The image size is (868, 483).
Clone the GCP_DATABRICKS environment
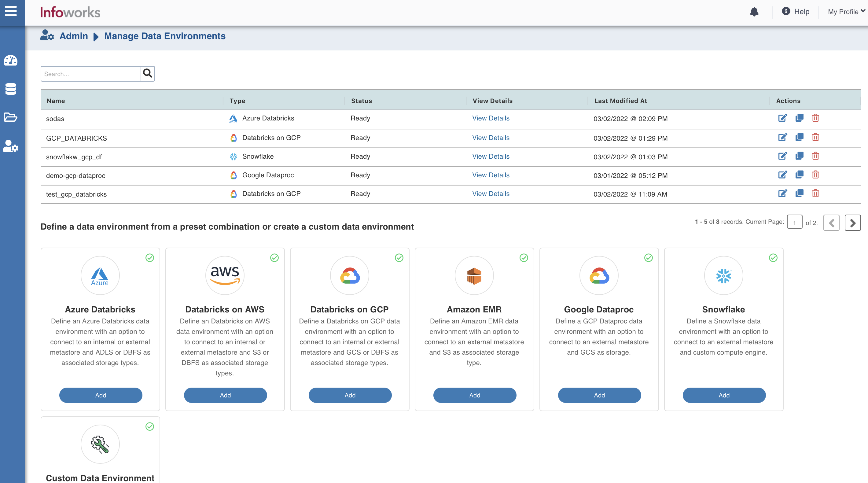coord(799,138)
